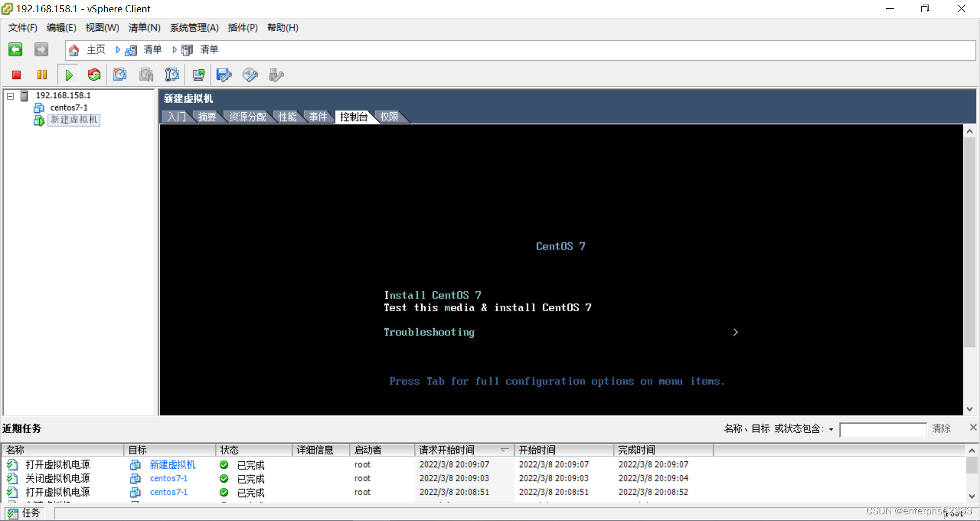Image resolution: width=980 pixels, height=521 pixels.
Task: Reset VM with red-green restart icon
Action: point(94,75)
